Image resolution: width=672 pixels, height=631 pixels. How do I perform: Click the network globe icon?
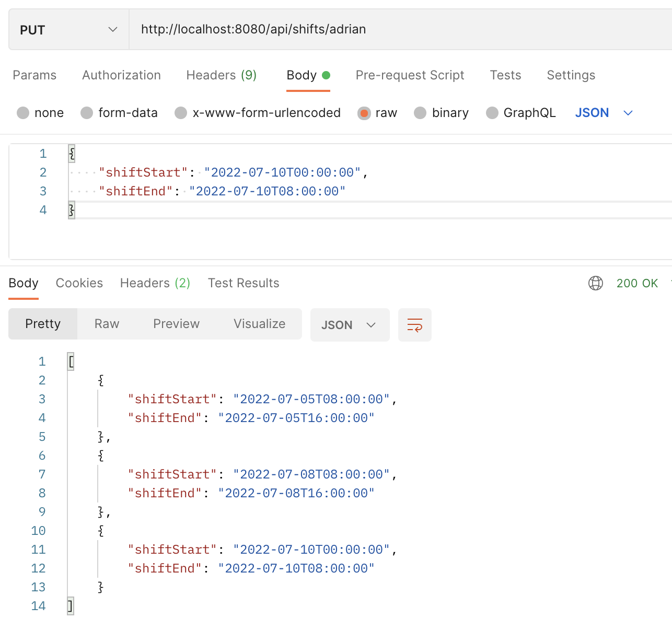pos(596,283)
